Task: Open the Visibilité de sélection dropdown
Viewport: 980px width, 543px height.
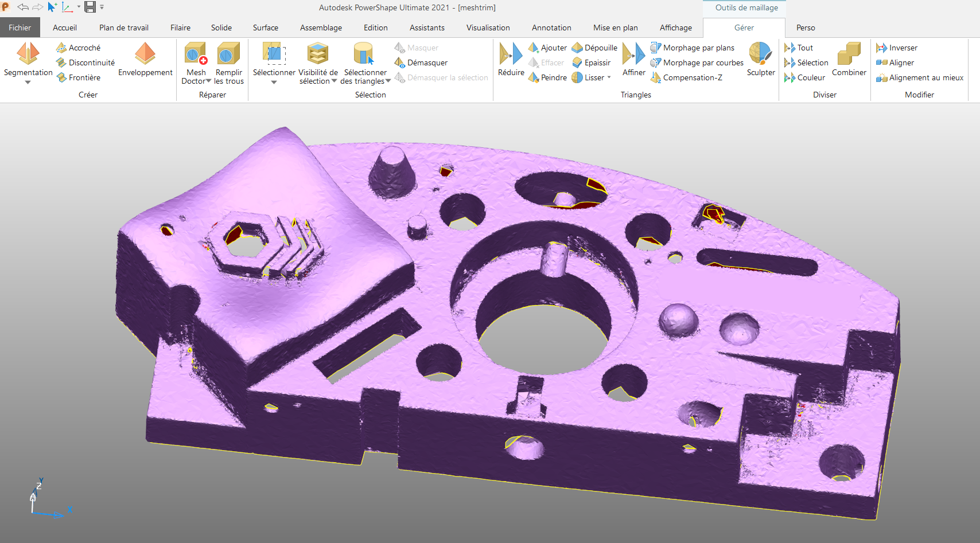Action: 334,81
